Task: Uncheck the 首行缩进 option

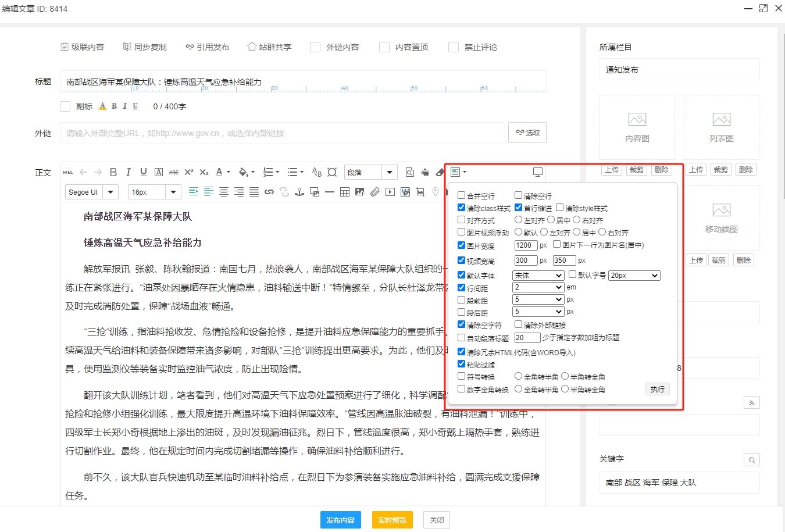Action: click(518, 208)
